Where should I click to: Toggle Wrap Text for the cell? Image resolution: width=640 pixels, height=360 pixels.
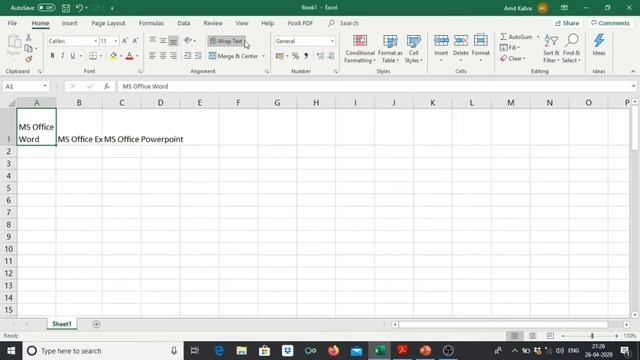pos(227,41)
